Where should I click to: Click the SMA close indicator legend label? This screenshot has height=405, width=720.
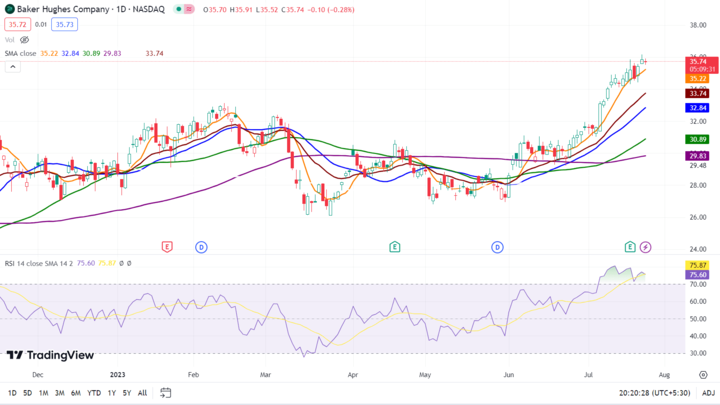(x=20, y=54)
